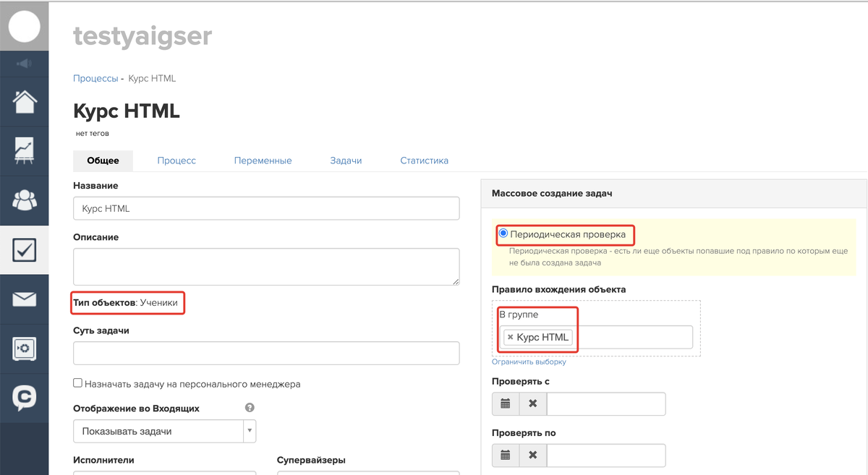
Task: Remove Курс HTML group tag
Action: (x=510, y=338)
